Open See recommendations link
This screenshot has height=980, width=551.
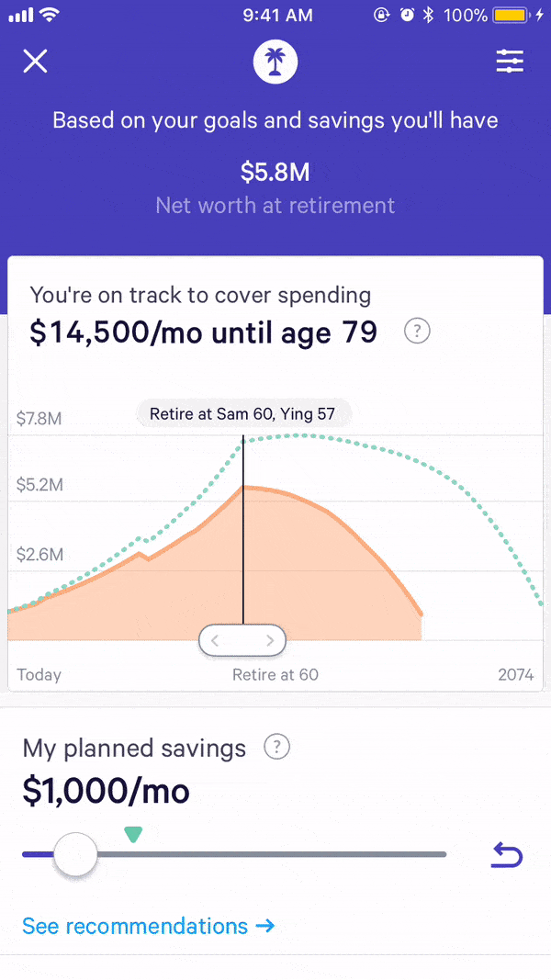(x=148, y=926)
